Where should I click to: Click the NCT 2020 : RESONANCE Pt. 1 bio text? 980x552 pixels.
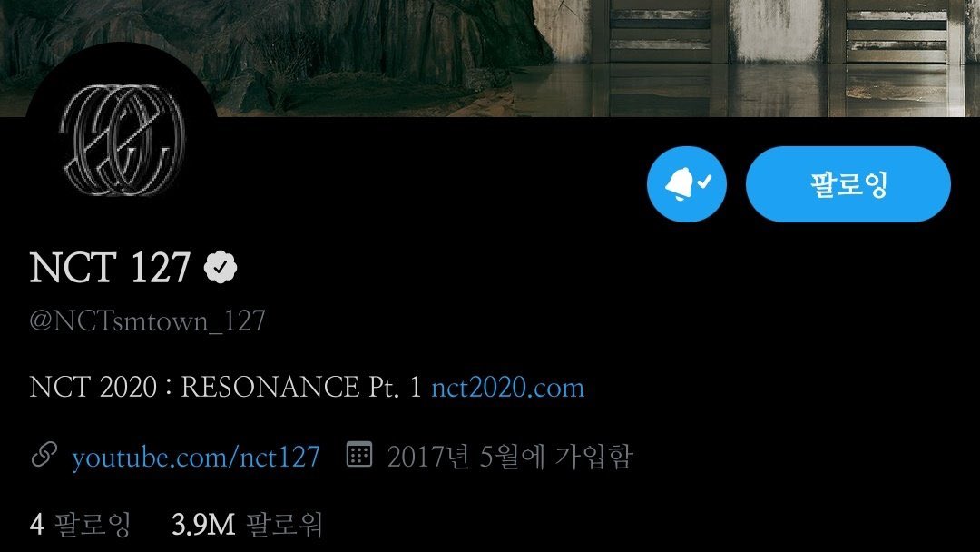(225, 387)
